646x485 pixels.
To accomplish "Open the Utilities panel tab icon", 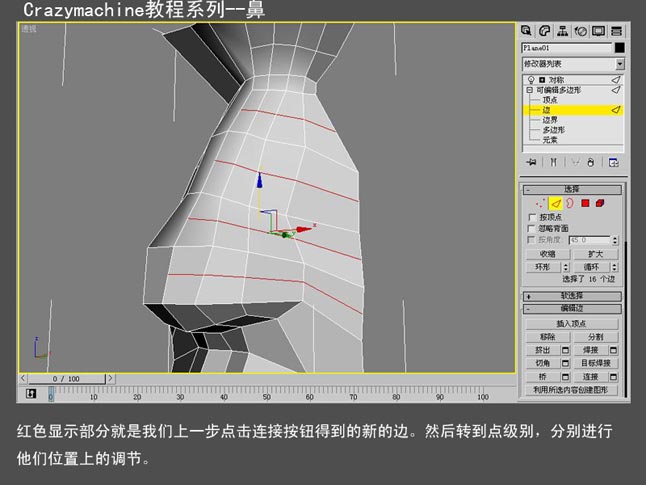I will [616, 31].
